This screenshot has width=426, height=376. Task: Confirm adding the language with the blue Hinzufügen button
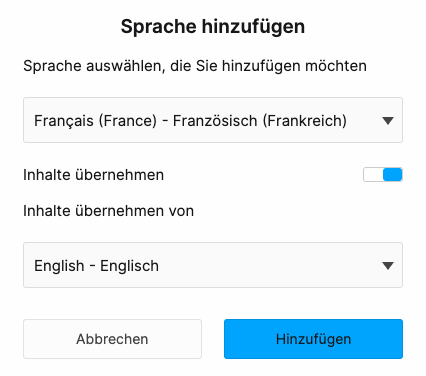click(313, 339)
